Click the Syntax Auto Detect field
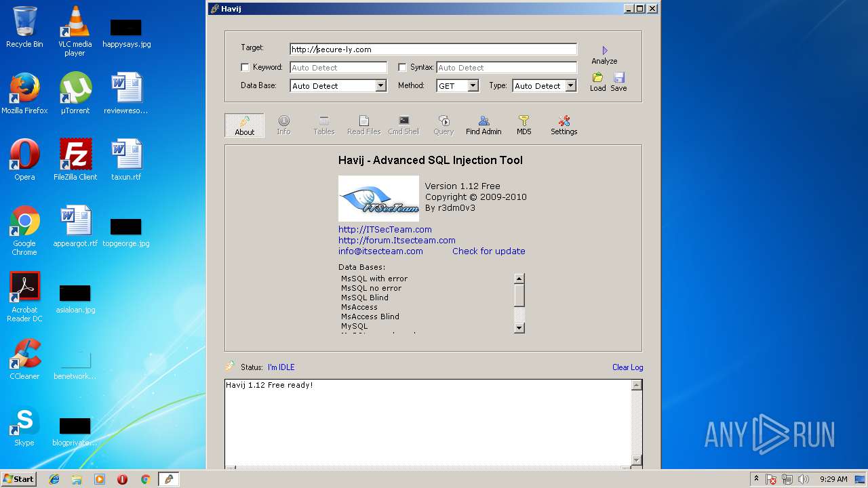Viewport: 868px width, 488px height. pos(507,67)
